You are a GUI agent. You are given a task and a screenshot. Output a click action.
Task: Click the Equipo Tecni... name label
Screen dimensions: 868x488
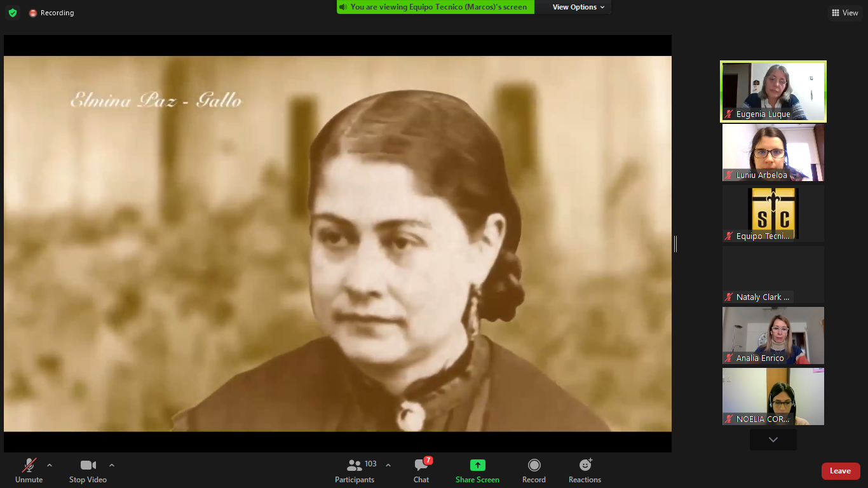point(763,236)
